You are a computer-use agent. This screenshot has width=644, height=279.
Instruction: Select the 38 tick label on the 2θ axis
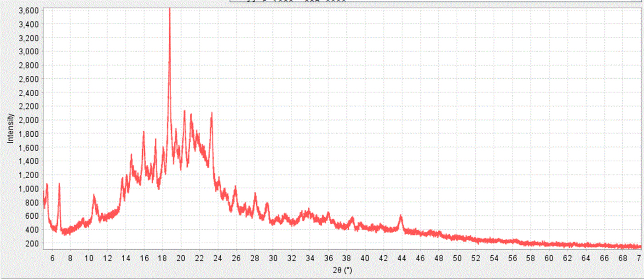pyautogui.click(x=346, y=259)
